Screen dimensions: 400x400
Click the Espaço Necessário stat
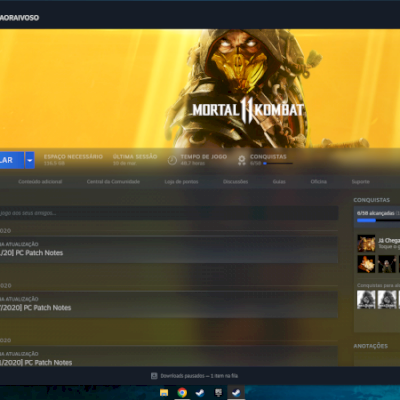pyautogui.click(x=73, y=160)
